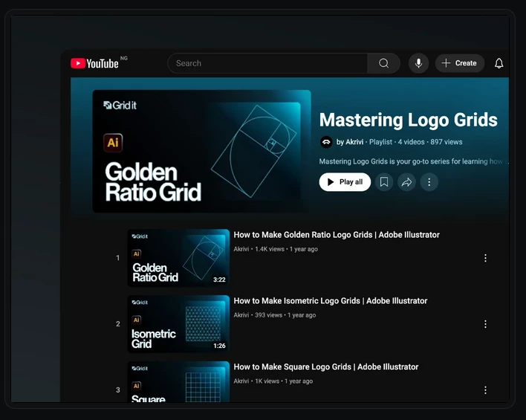526x420 pixels.
Task: Open 'How to Make Isometric Logo Grids' title
Action: [x=331, y=301]
